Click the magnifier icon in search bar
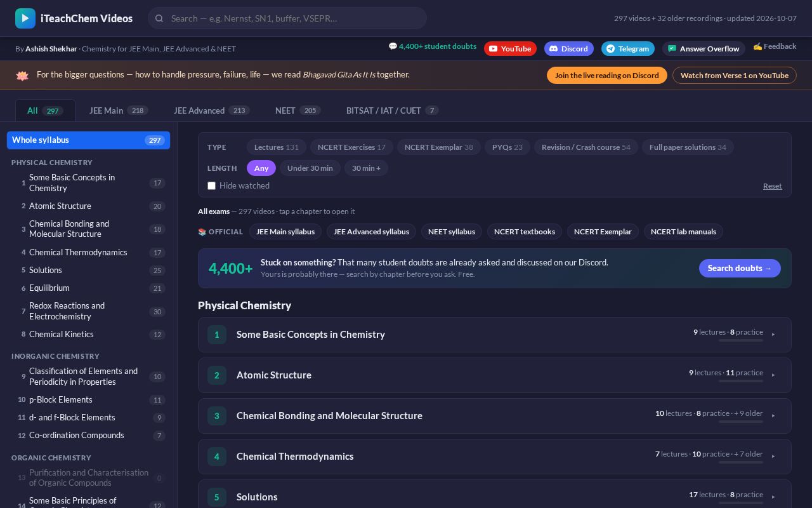This screenshot has width=812, height=508. click(159, 18)
